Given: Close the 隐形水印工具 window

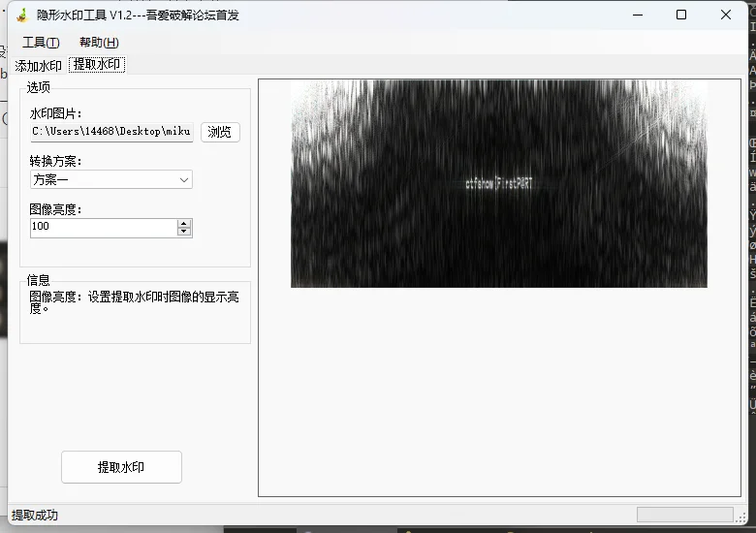Looking at the screenshot, I should (x=726, y=15).
